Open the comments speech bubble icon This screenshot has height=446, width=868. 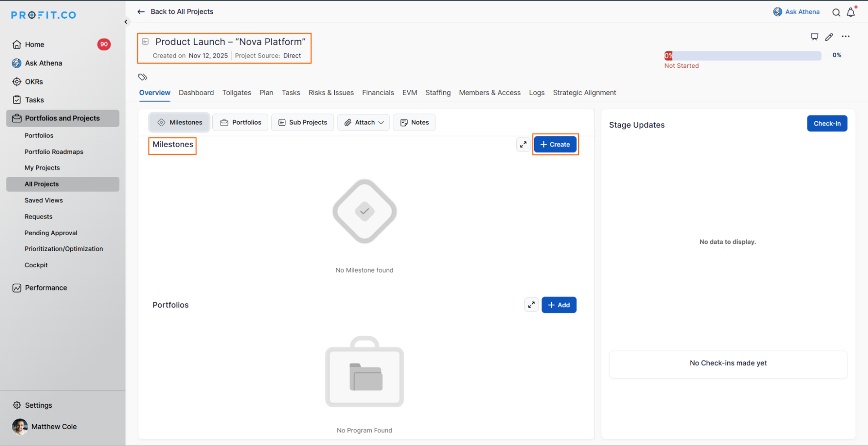[x=814, y=37]
